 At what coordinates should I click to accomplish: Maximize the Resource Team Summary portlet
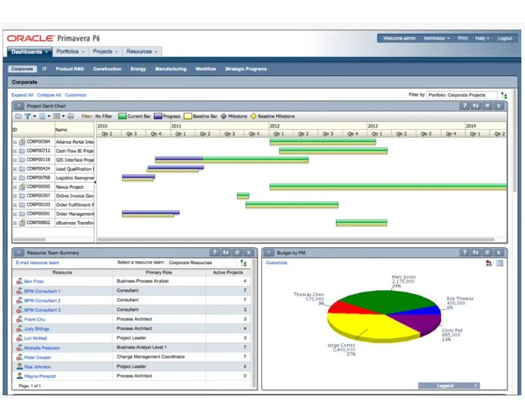click(237, 253)
